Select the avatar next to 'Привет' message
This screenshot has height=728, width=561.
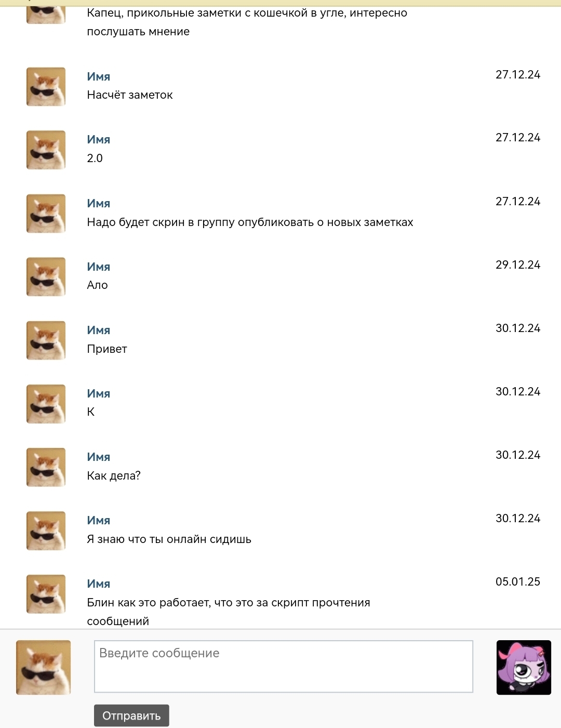coord(46,340)
